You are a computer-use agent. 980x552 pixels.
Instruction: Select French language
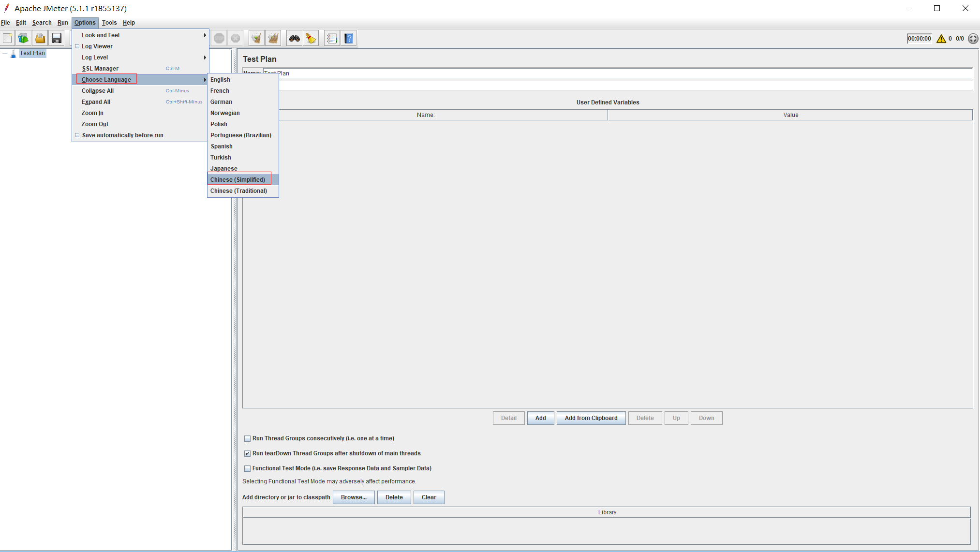243,91
